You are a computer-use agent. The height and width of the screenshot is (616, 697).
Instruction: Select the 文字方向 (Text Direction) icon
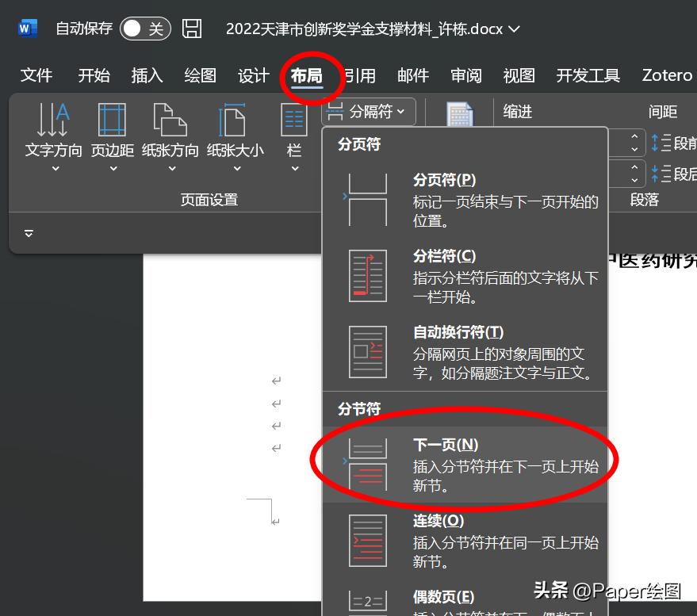(52, 135)
